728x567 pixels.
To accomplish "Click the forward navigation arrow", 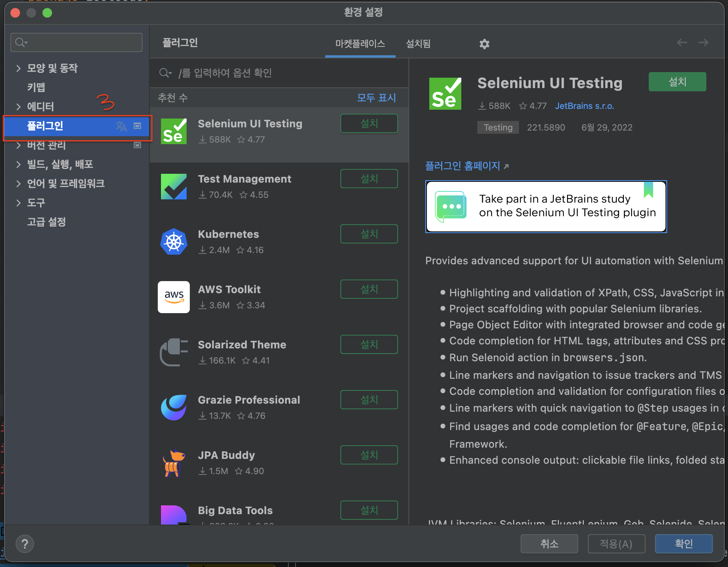I will coord(704,42).
